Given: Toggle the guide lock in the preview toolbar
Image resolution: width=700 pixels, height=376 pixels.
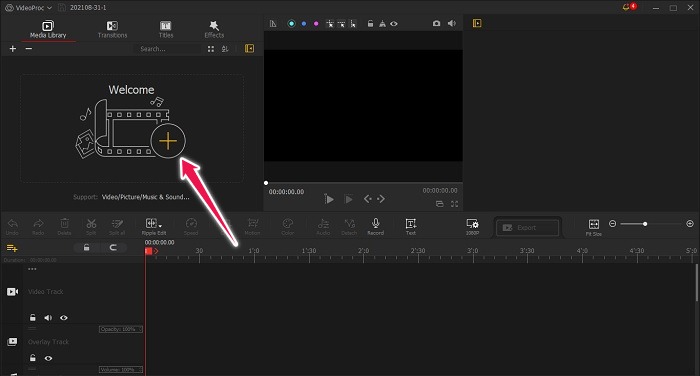Looking at the screenshot, I should click(370, 24).
